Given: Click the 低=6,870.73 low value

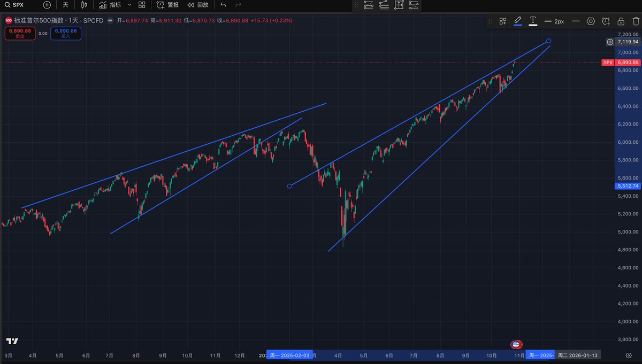Looking at the screenshot, I should 200,20.
